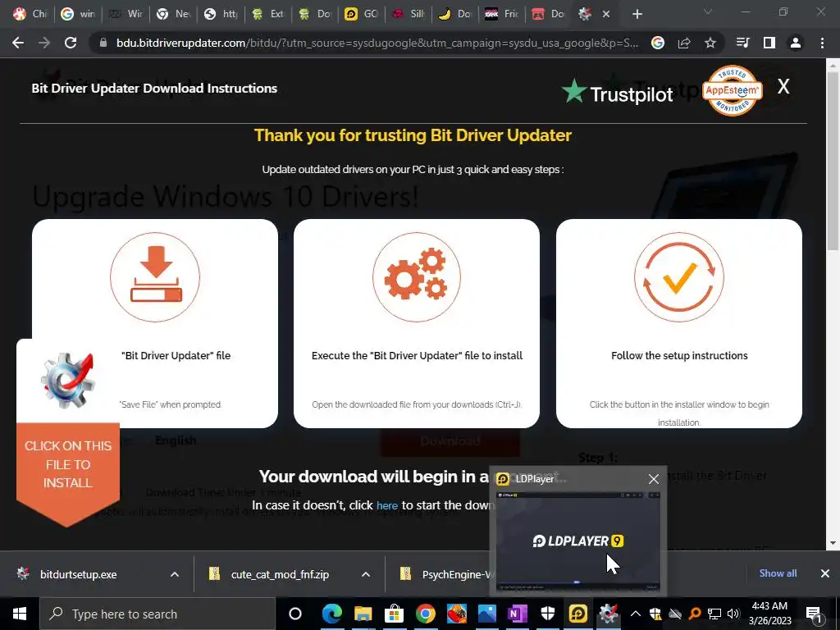Share this page via share icon
The height and width of the screenshot is (630, 840).
pos(684,43)
